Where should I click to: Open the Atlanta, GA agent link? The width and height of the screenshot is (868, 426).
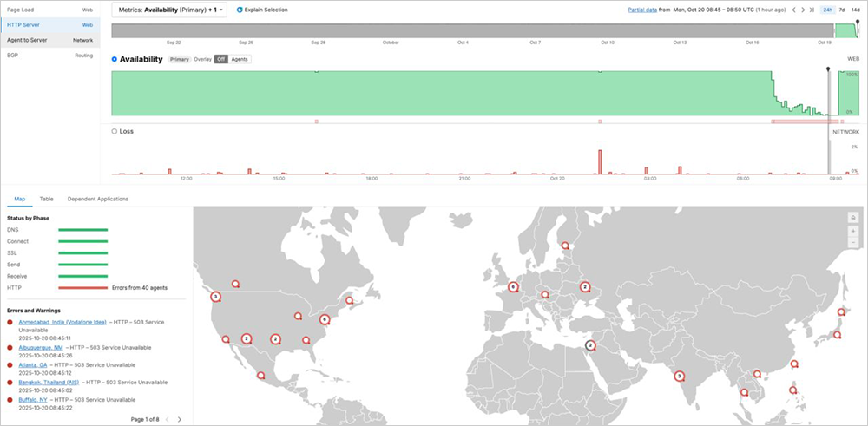coord(33,365)
